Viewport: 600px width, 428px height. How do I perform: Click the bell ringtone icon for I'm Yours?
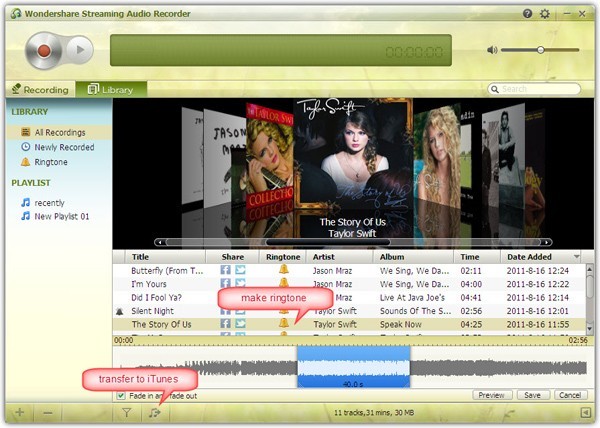coord(283,284)
